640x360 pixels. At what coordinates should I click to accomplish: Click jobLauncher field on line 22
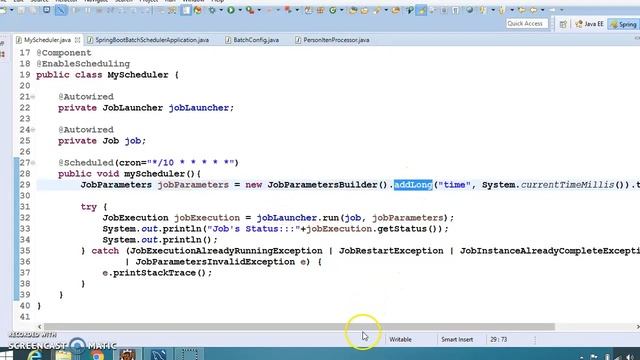[199, 108]
